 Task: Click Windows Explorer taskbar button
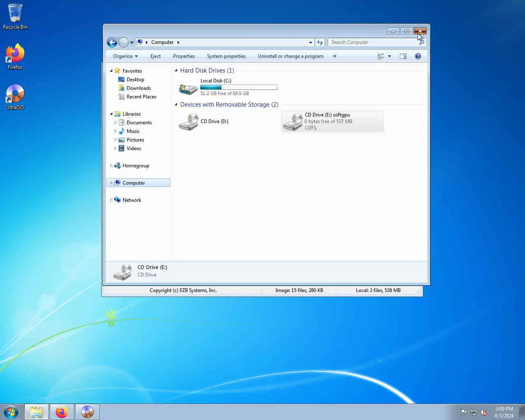[37, 412]
